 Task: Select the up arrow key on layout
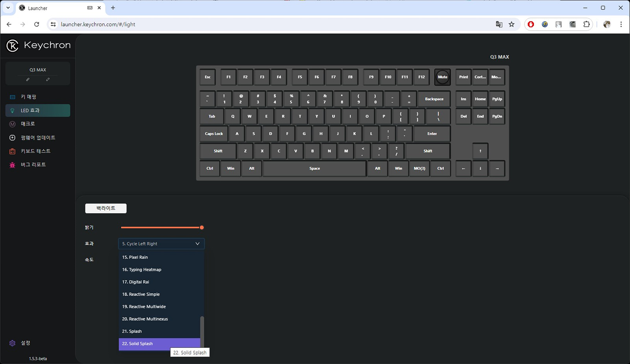coord(480,151)
